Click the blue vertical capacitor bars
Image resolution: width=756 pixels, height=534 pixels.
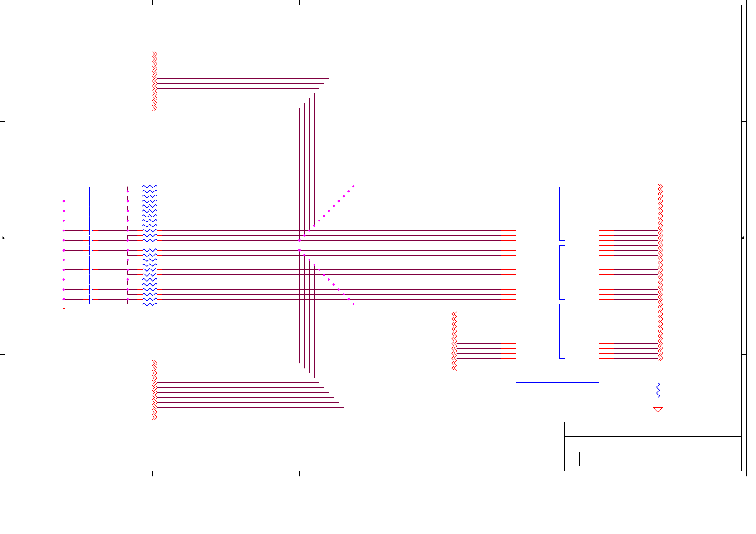[x=91, y=245]
